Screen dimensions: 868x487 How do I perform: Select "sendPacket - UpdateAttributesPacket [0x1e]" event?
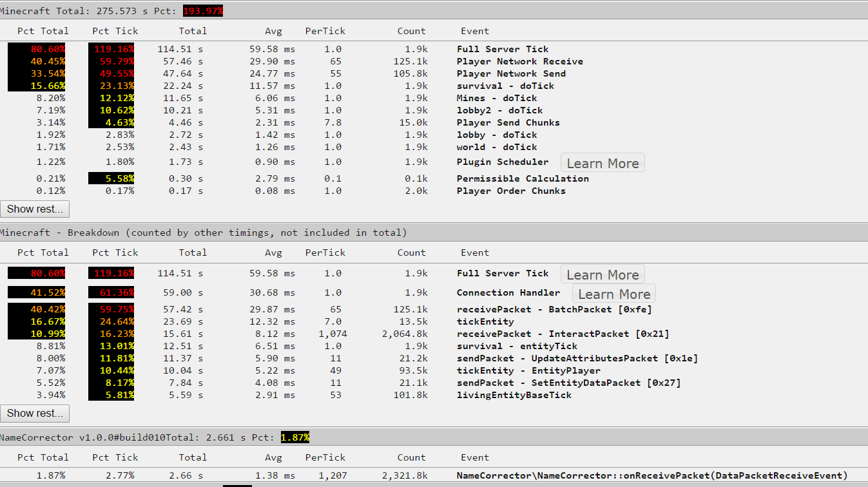(577, 358)
